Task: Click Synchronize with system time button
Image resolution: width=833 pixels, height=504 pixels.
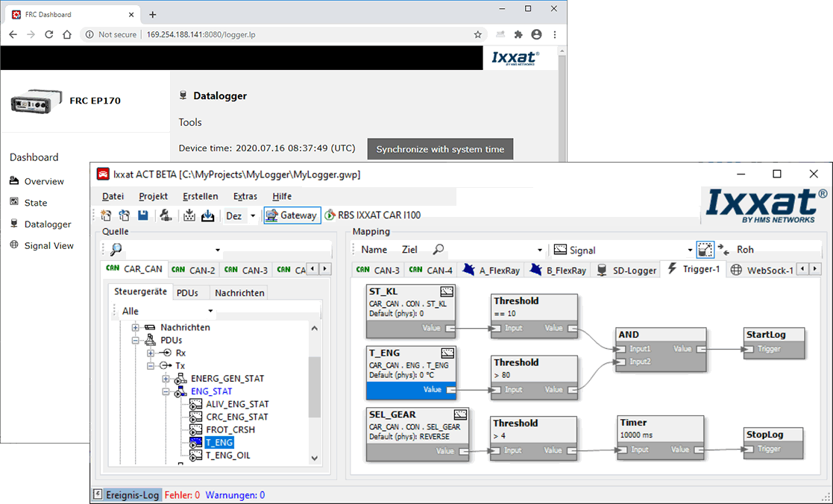Action: [x=441, y=149]
